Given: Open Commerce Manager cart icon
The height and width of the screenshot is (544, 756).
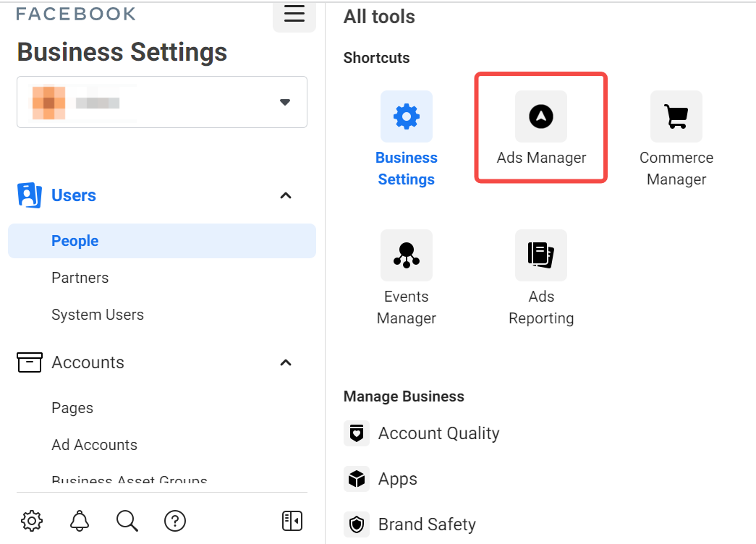Looking at the screenshot, I should tap(676, 116).
